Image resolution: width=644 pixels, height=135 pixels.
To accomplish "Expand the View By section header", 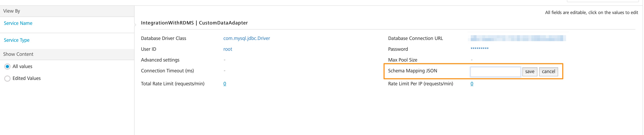I will 12,11.
